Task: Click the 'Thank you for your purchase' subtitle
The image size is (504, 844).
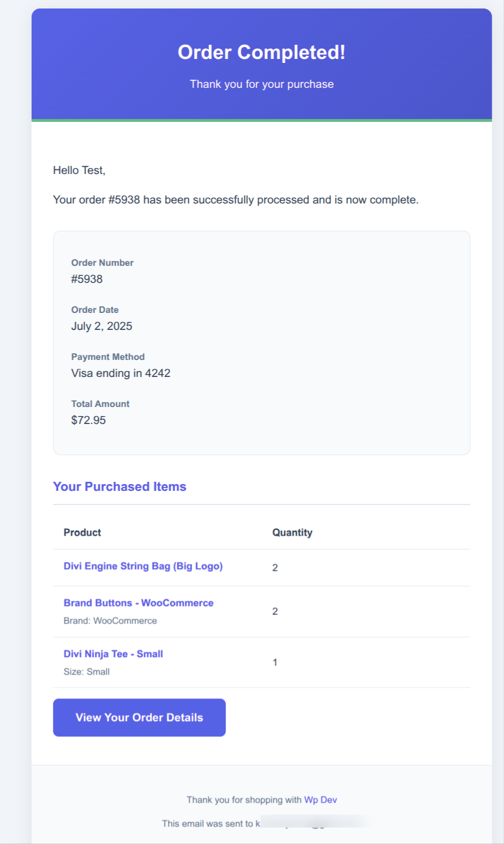Action: click(x=262, y=84)
